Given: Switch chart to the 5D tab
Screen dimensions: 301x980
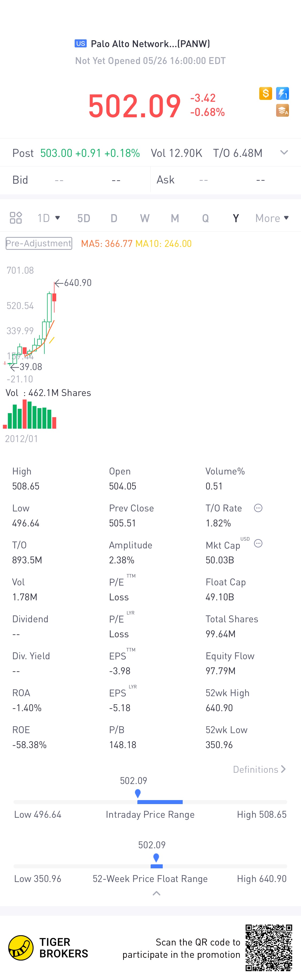Looking at the screenshot, I should [x=83, y=218].
